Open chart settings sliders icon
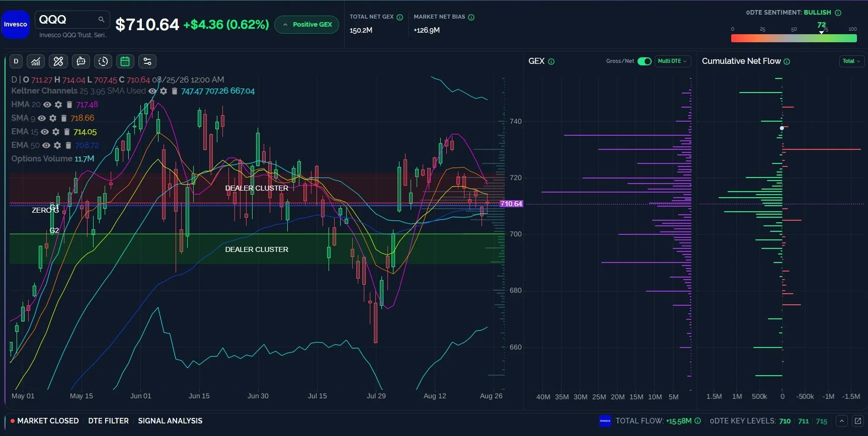The width and height of the screenshot is (868, 436). 147,61
